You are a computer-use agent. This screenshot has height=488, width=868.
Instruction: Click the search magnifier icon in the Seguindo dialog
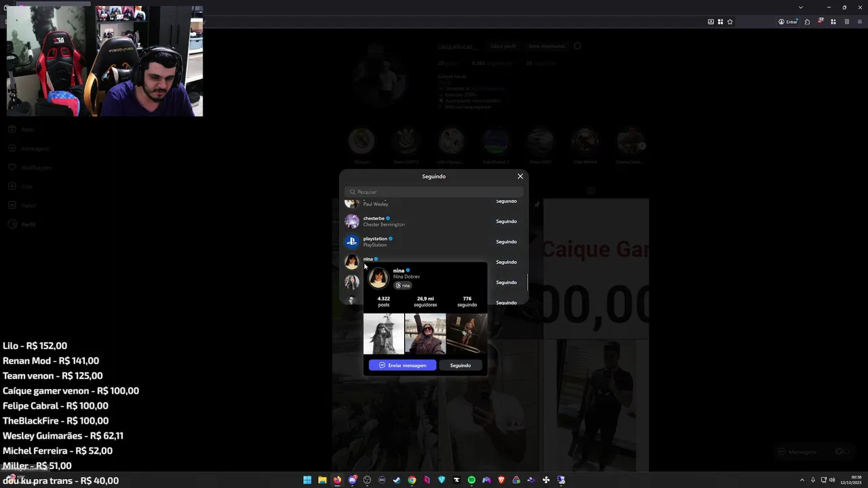point(353,192)
